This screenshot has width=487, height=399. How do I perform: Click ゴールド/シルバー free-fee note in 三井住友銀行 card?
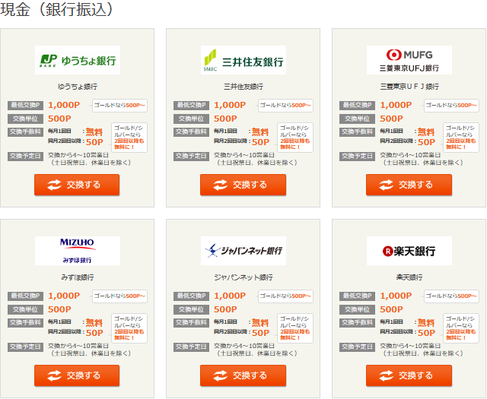click(x=295, y=137)
